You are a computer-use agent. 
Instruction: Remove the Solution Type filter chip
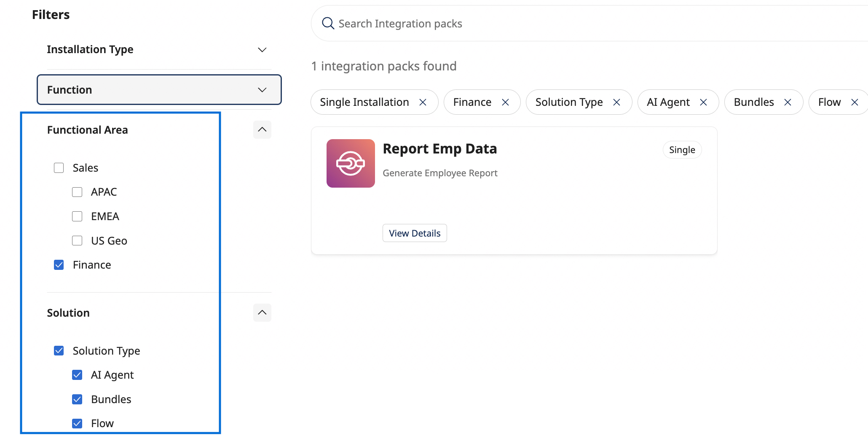[616, 102]
